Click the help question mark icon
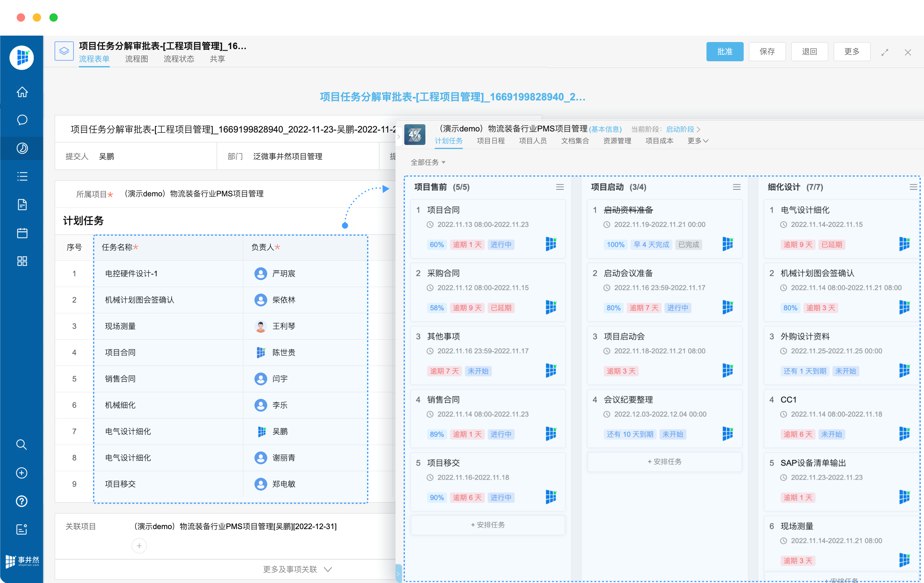 (22, 501)
